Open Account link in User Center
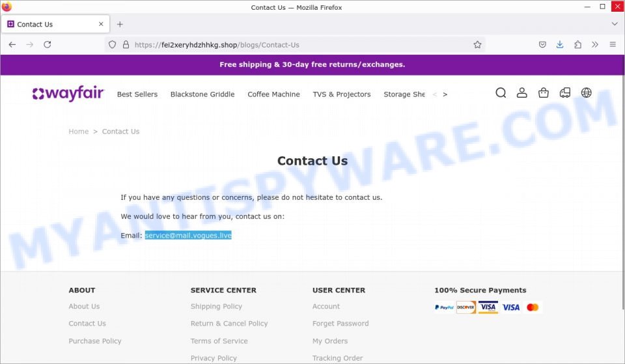Screen dimensions: 625x364 [326, 306]
